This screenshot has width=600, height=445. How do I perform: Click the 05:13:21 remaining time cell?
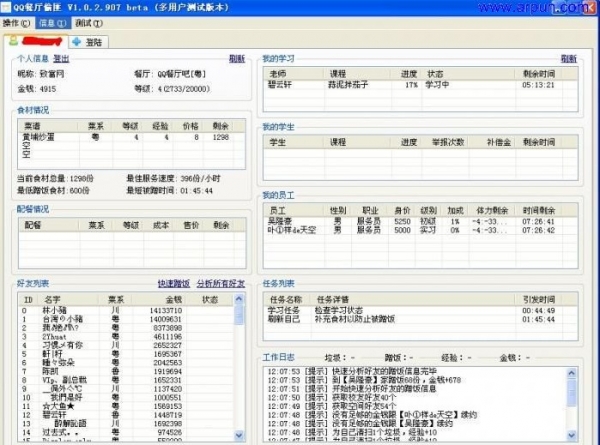point(538,85)
